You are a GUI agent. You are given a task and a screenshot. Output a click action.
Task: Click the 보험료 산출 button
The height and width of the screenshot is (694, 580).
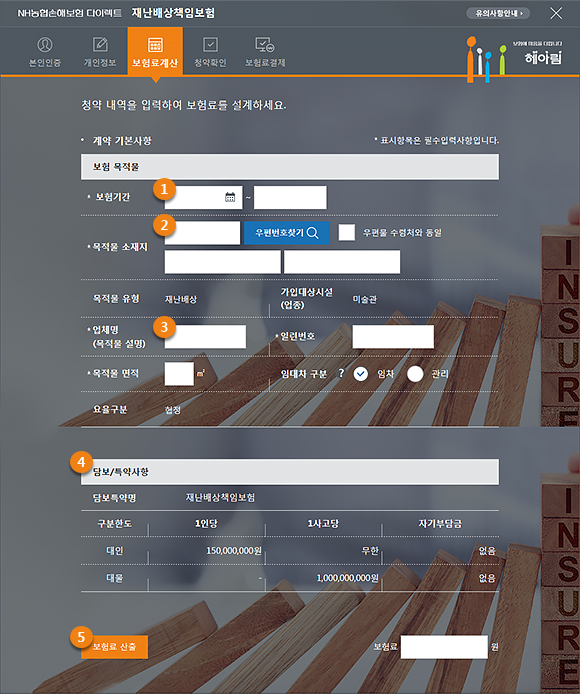coord(114,647)
